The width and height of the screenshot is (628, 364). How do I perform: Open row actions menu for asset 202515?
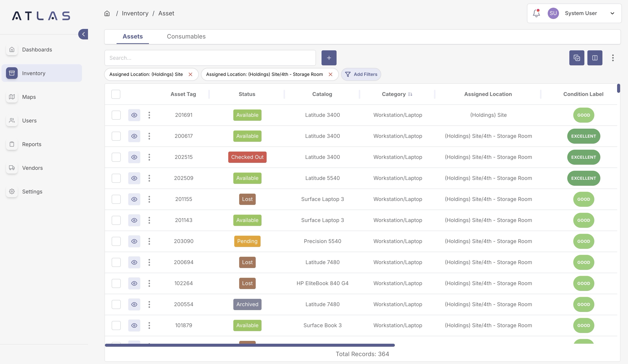coord(149,157)
